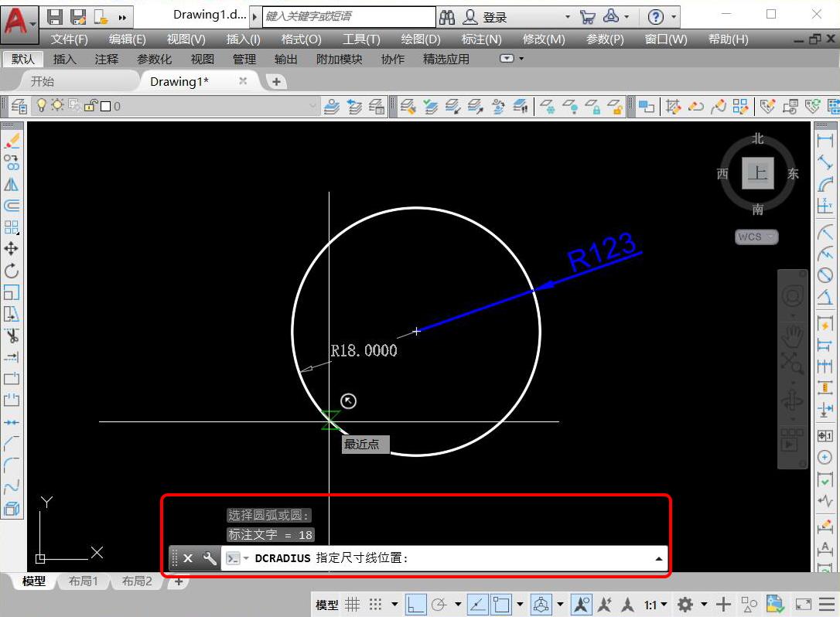840x617 pixels.
Task: Click the 上 face of the ViewCube
Action: click(757, 173)
